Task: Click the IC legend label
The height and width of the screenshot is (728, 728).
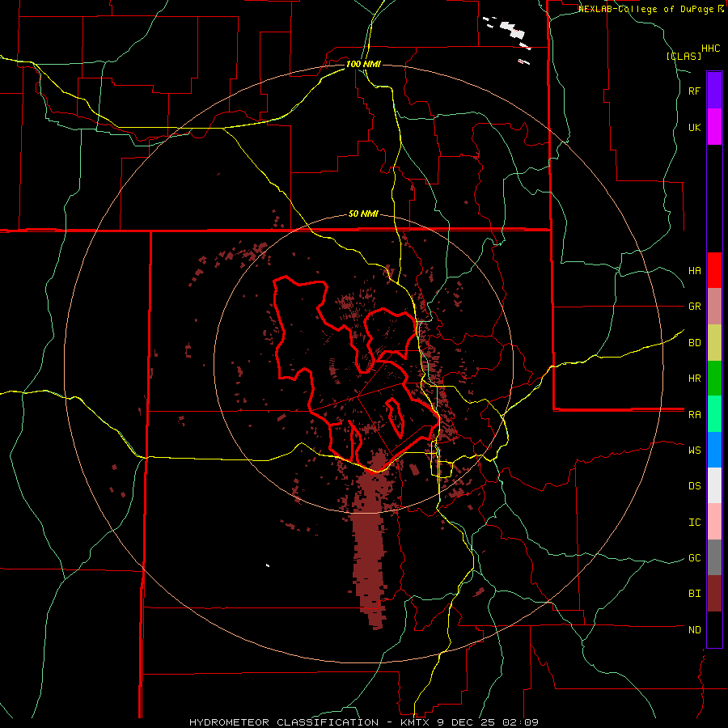Action: coord(694,523)
